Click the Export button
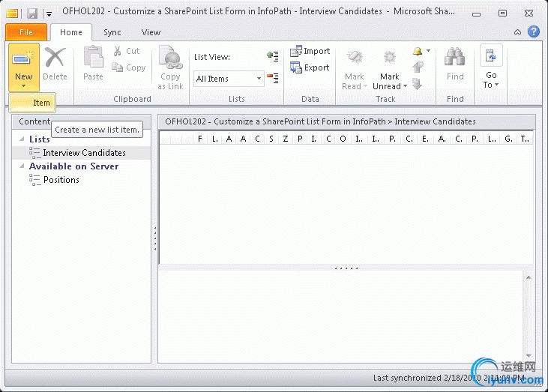The width and height of the screenshot is (548, 392). coord(310,67)
